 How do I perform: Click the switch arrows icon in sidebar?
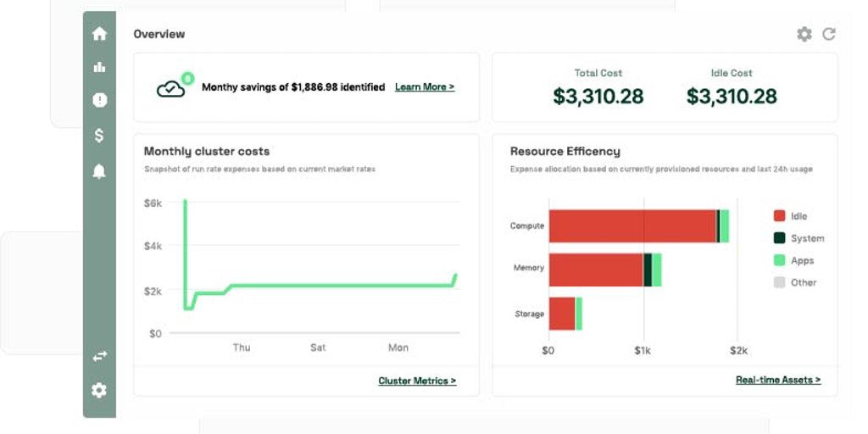[99, 357]
